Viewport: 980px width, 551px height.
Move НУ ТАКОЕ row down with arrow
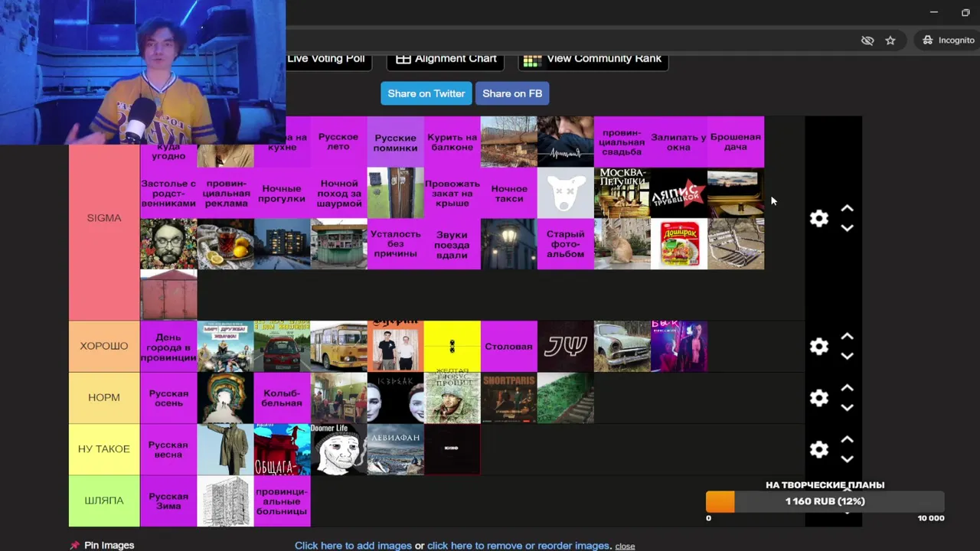[x=847, y=459]
